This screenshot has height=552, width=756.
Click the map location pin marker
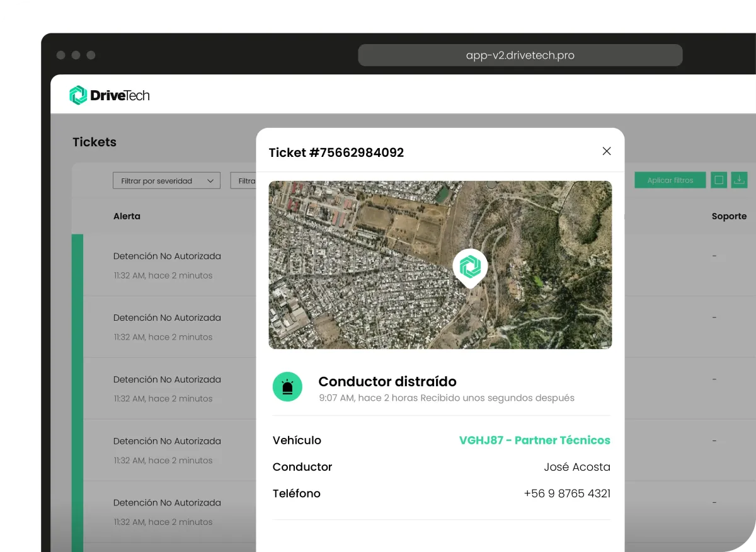pyautogui.click(x=470, y=268)
